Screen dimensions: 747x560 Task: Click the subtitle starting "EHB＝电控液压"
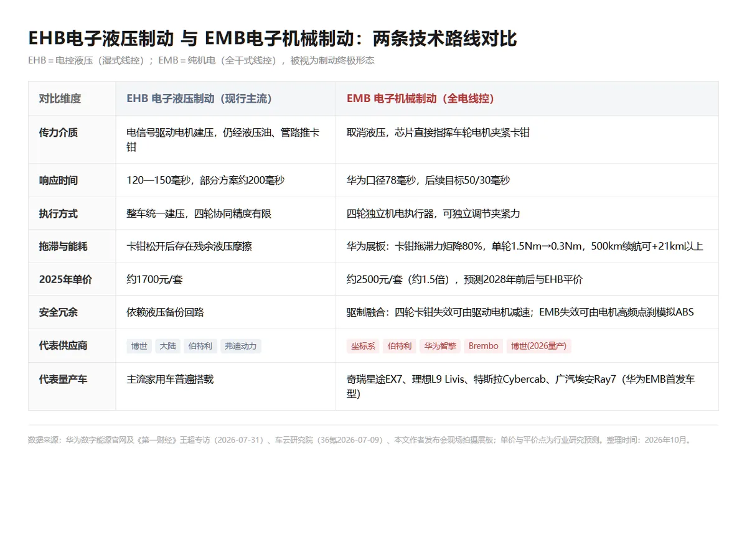click(201, 60)
